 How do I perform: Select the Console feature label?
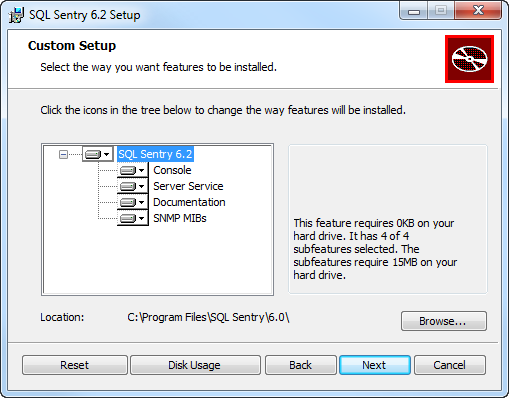[172, 170]
